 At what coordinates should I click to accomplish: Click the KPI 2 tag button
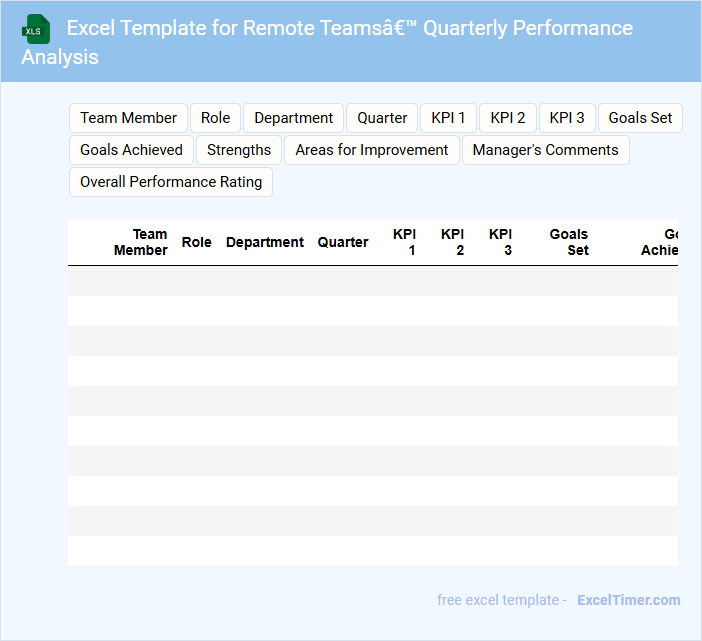tap(508, 118)
